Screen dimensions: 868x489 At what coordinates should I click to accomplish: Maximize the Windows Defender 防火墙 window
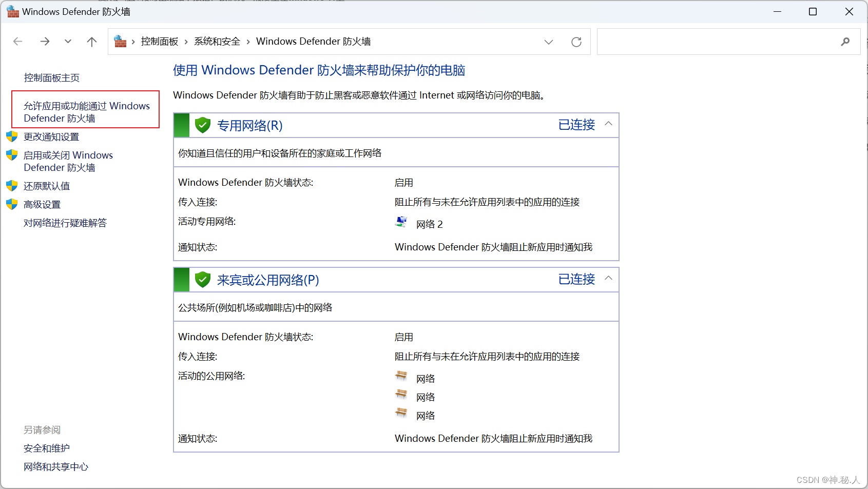[x=813, y=11]
